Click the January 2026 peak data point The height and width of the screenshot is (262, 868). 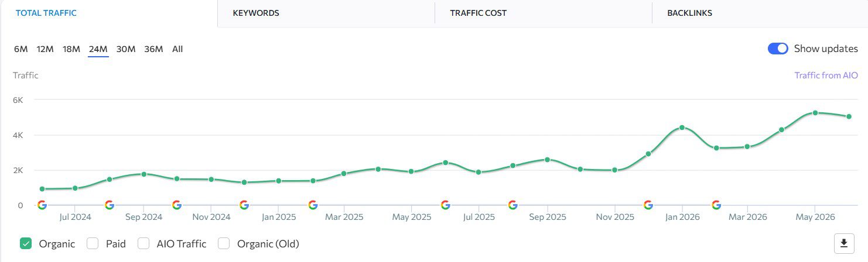click(682, 127)
